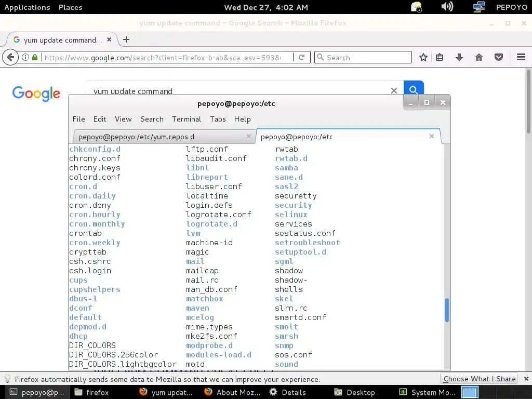Click 'modules-load.d' in terminal listing
532x399 pixels.
[x=219, y=354]
